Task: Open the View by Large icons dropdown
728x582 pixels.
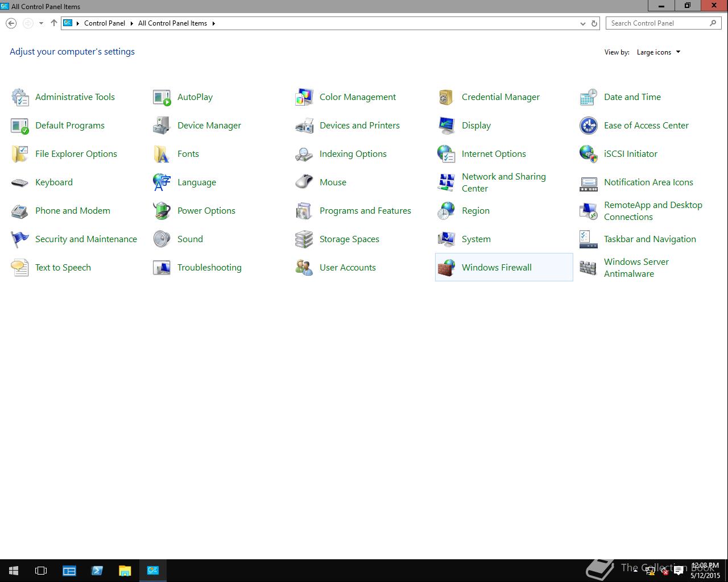Action: pos(659,52)
